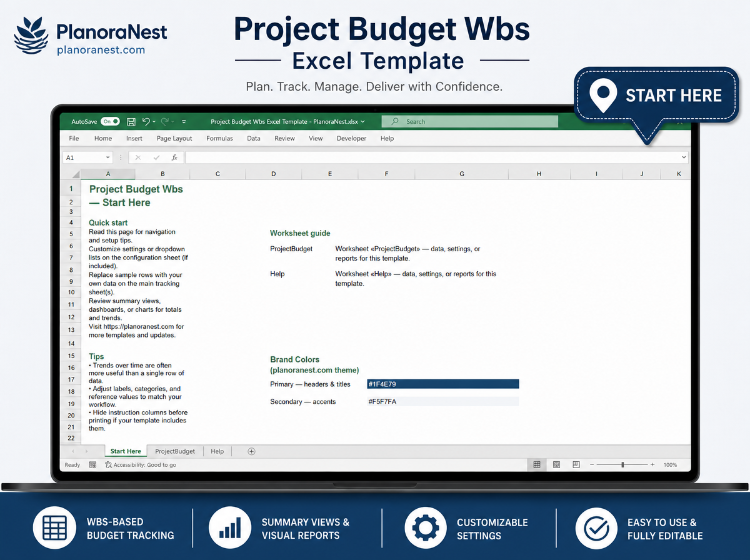
Task: Click the PlanoraNest logo
Action: (91, 35)
